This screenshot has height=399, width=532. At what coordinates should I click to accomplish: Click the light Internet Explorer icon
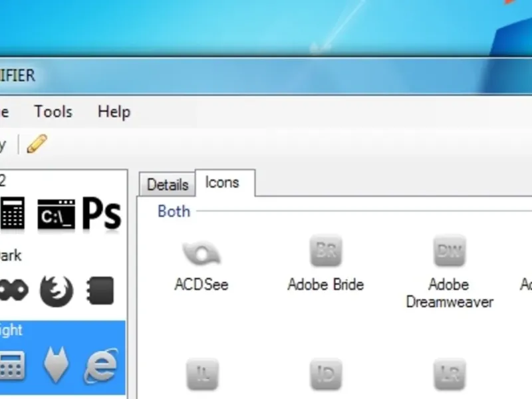(x=101, y=366)
